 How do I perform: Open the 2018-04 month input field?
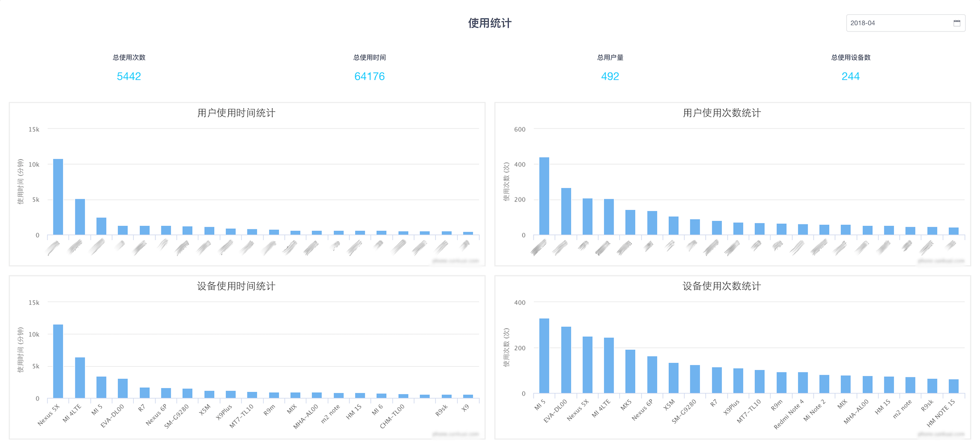click(x=897, y=23)
